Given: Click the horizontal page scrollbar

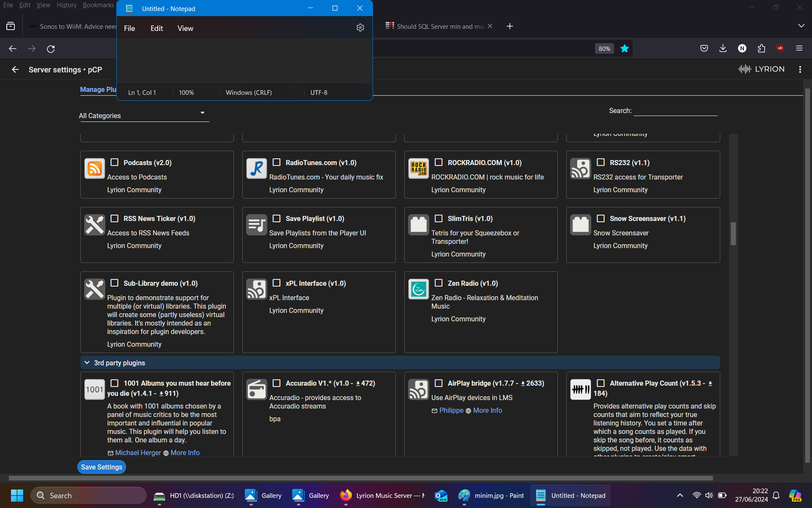Looking at the screenshot, I should point(361,478).
